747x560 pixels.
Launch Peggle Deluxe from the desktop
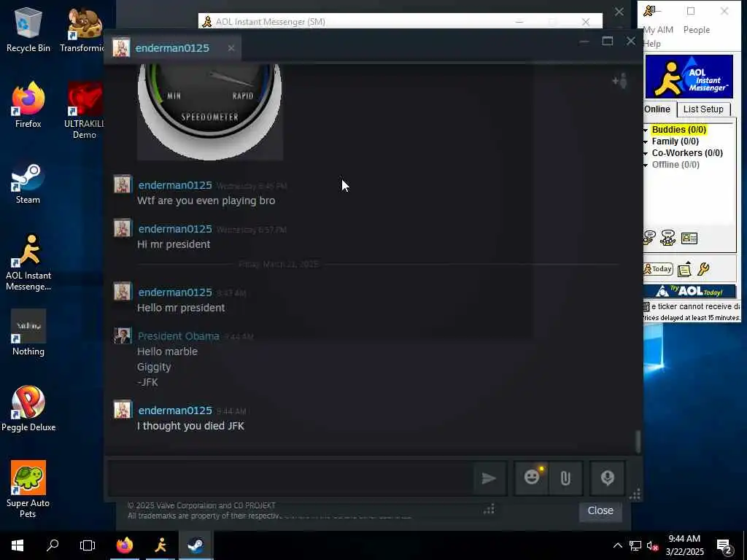[x=28, y=408]
